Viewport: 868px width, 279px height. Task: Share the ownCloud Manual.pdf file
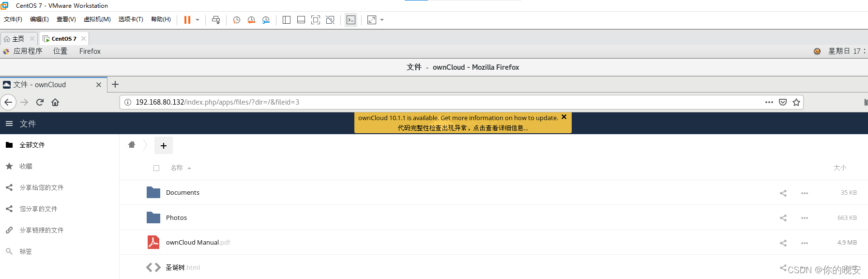point(783,243)
